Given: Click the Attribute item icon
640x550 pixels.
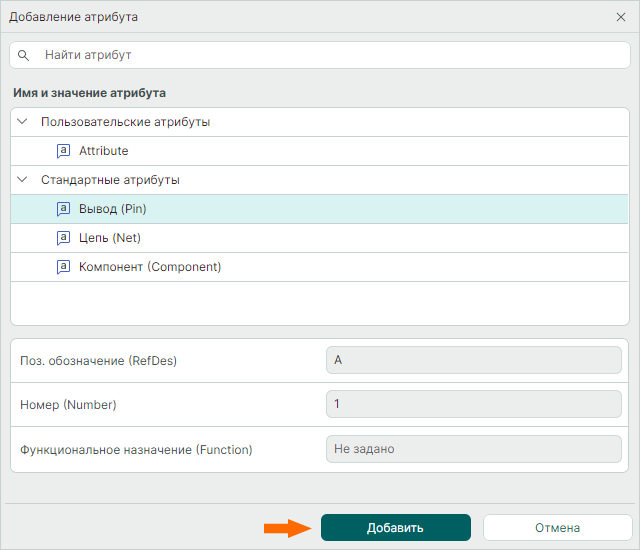Looking at the screenshot, I should tap(63, 151).
